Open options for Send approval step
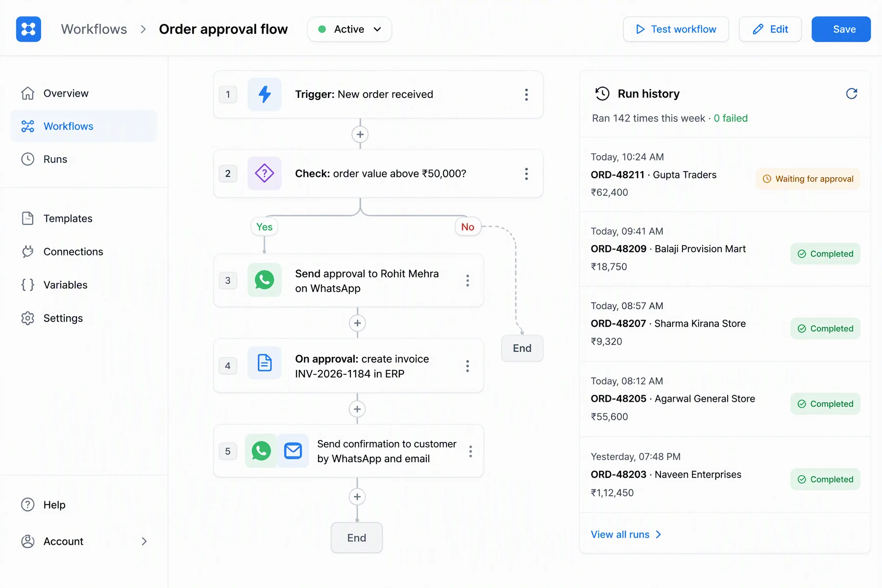This screenshot has width=882, height=588. click(467, 280)
